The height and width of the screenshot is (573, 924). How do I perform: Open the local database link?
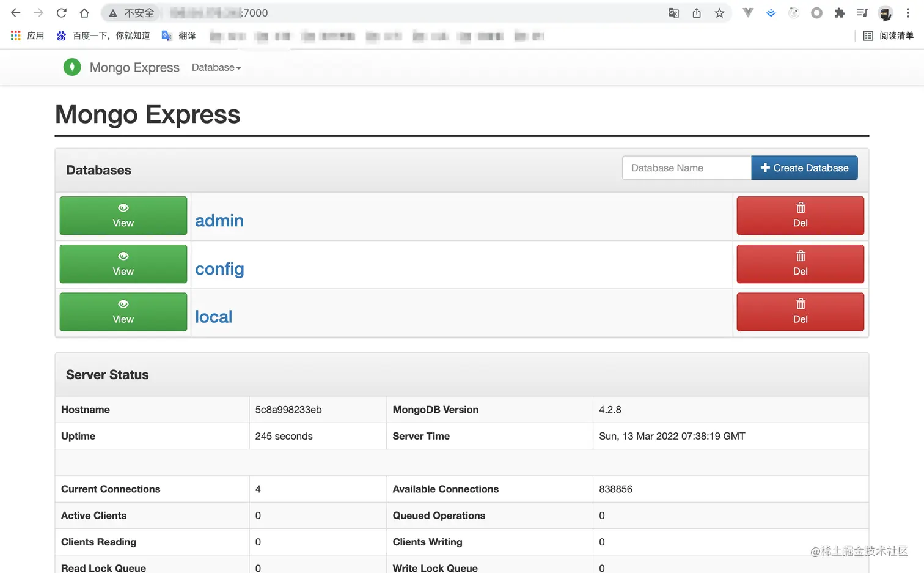point(214,317)
